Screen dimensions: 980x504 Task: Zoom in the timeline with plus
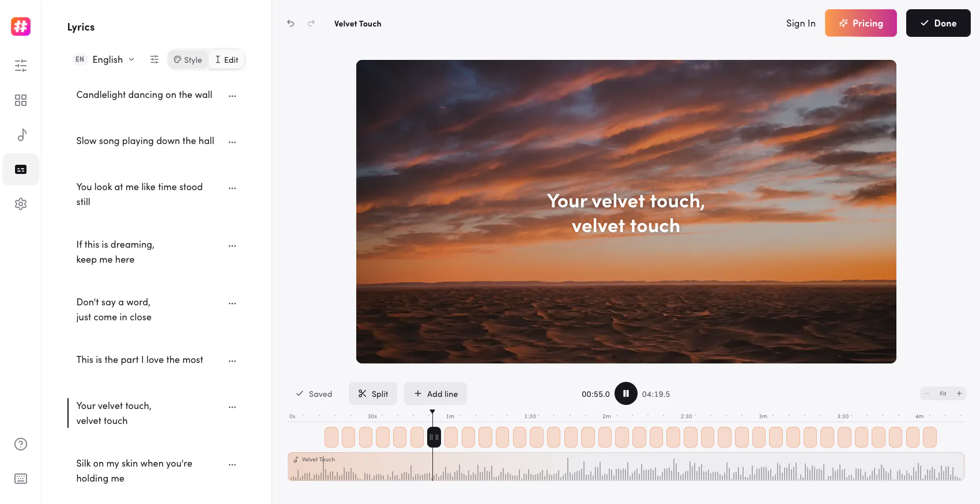coord(959,393)
